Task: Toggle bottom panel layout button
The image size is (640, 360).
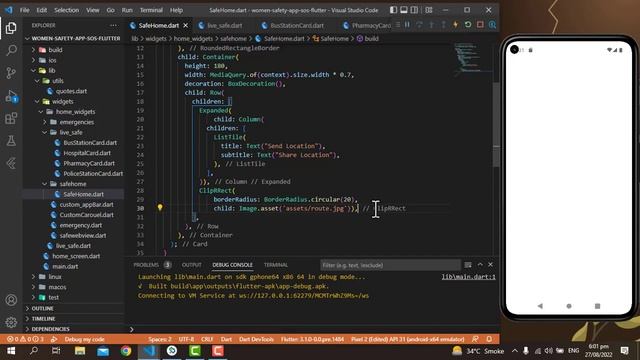Action: point(404,10)
